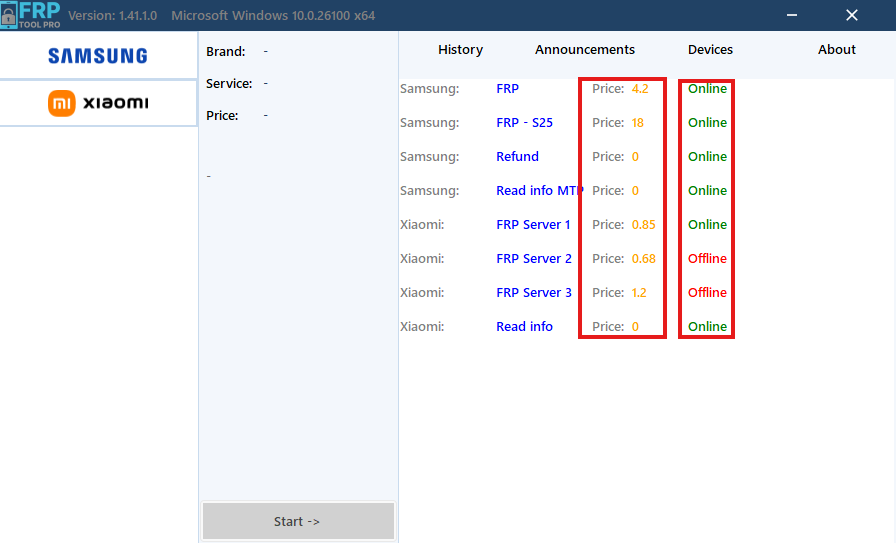Viewport: 896px width, 543px height.
Task: Select the Xiaomi brand button
Action: 98,103
